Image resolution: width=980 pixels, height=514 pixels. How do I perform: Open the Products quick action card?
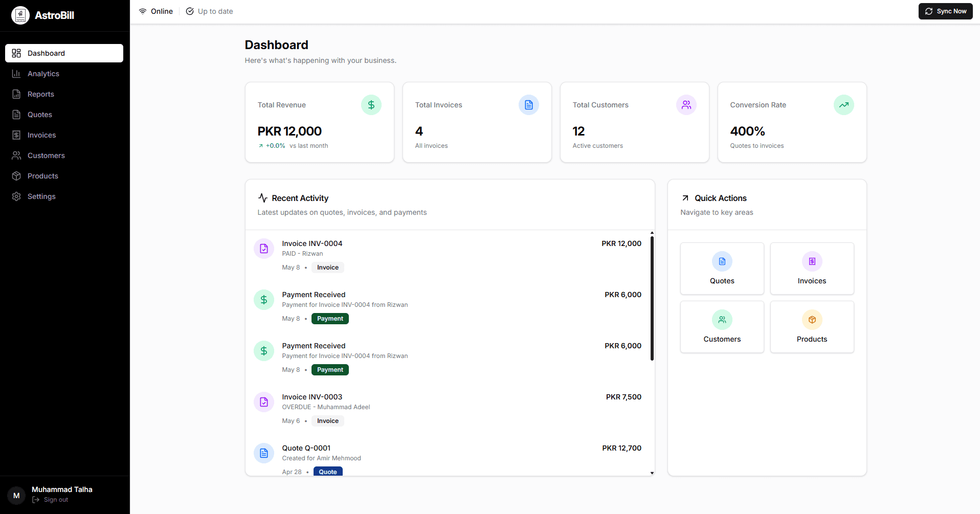pos(812,327)
